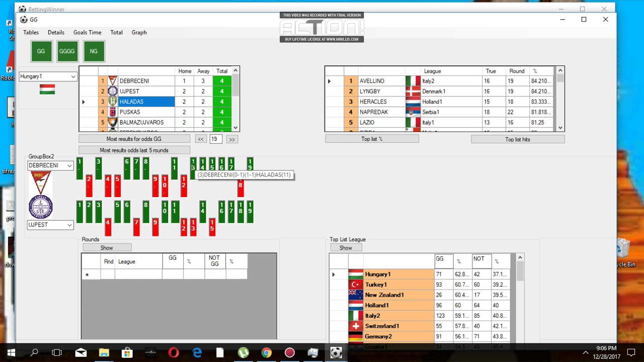Click the Turkey1 flag in the Top List League

coord(356,285)
